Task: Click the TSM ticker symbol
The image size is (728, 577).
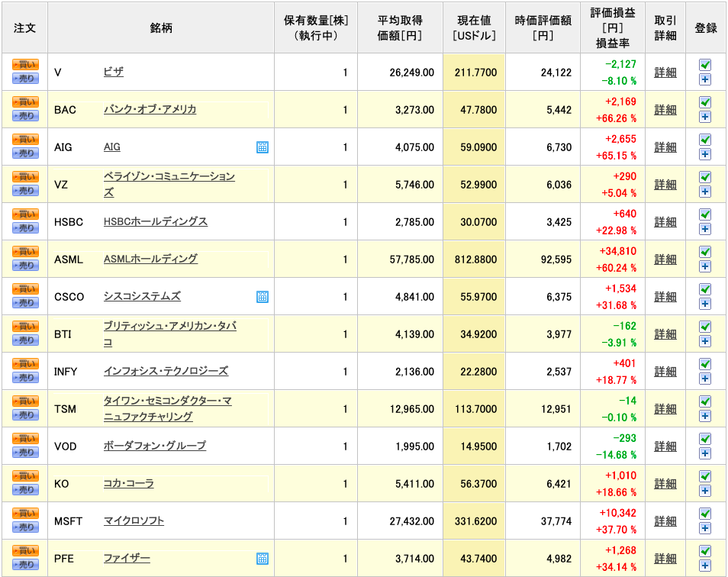Action: (65, 409)
